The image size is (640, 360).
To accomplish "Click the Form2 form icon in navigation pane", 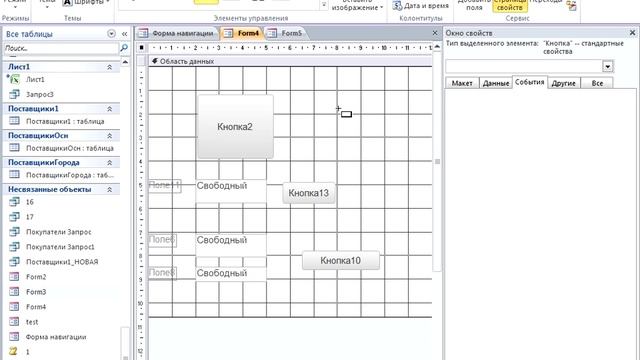I will [14, 277].
